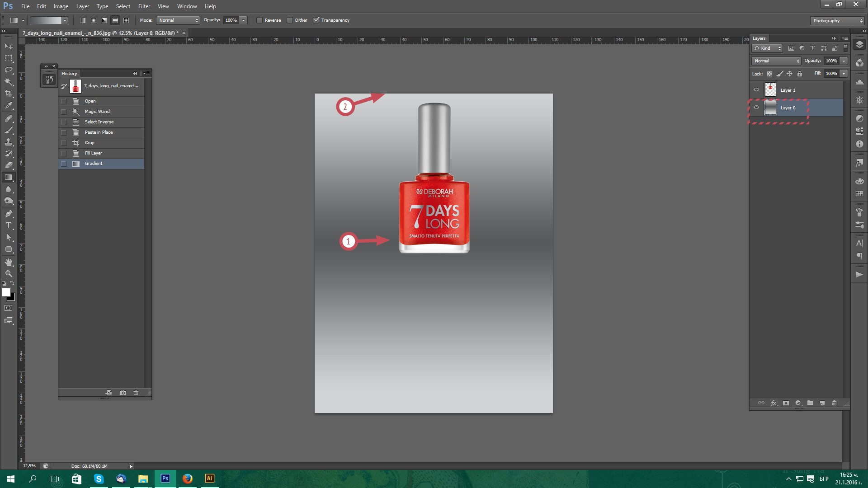Open the History panel menu
Image resolution: width=868 pixels, height=488 pixels.
click(x=146, y=74)
